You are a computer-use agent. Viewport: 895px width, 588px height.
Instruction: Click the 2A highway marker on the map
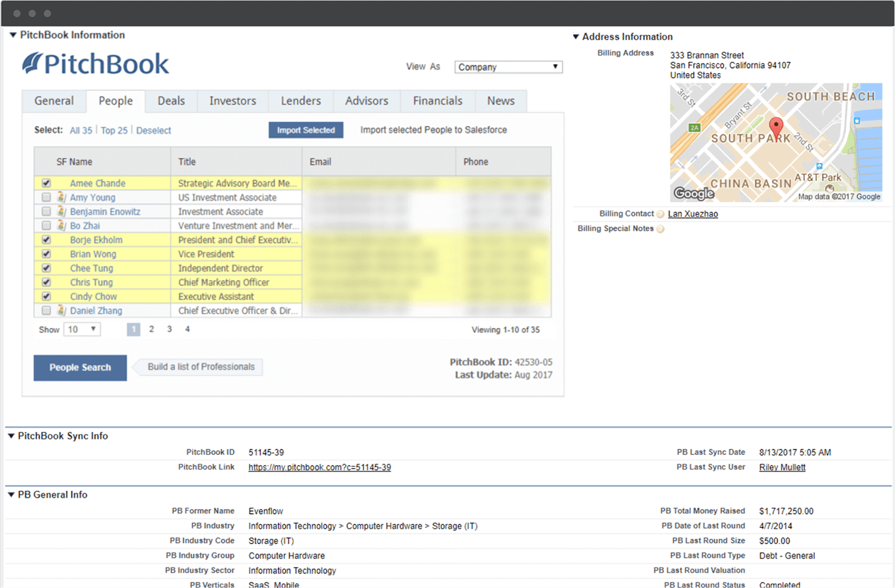pyautogui.click(x=694, y=128)
